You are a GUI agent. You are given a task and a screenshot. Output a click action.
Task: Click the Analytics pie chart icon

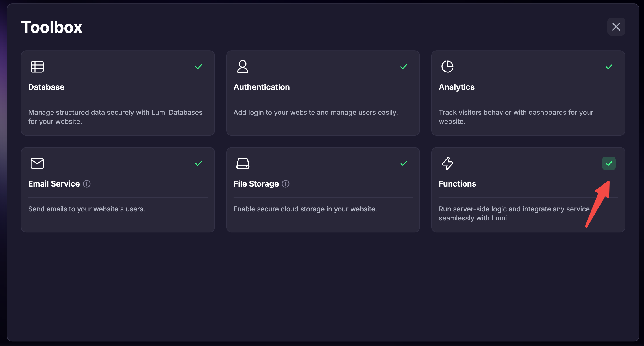click(x=447, y=67)
